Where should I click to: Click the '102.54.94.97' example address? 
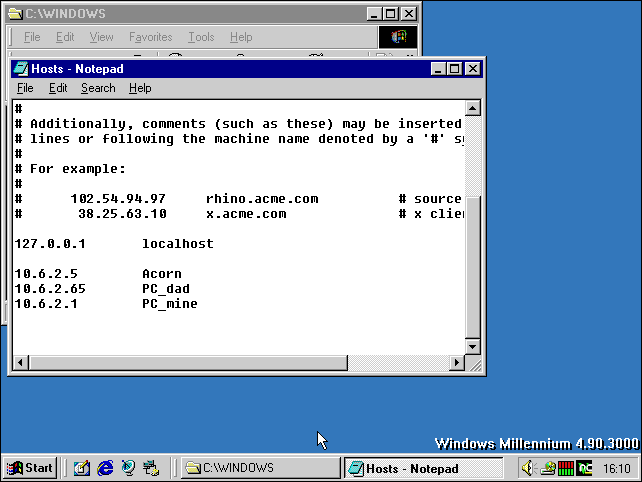[x=118, y=199]
